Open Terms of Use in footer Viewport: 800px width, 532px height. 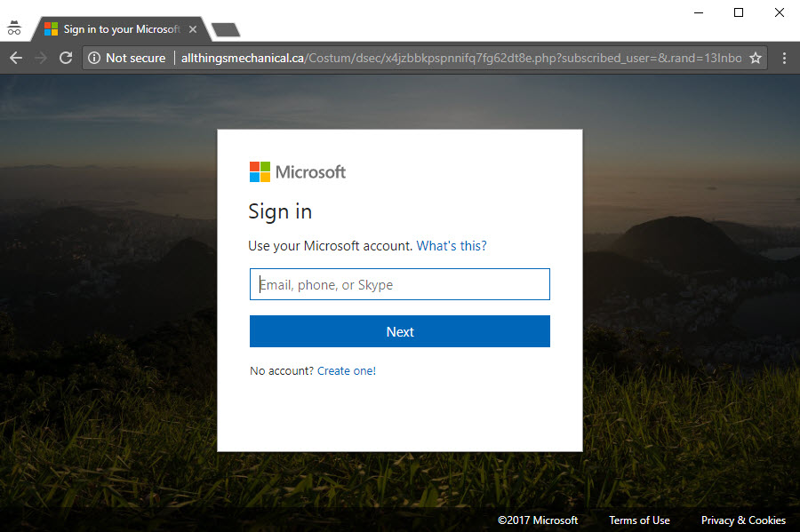pyautogui.click(x=639, y=520)
